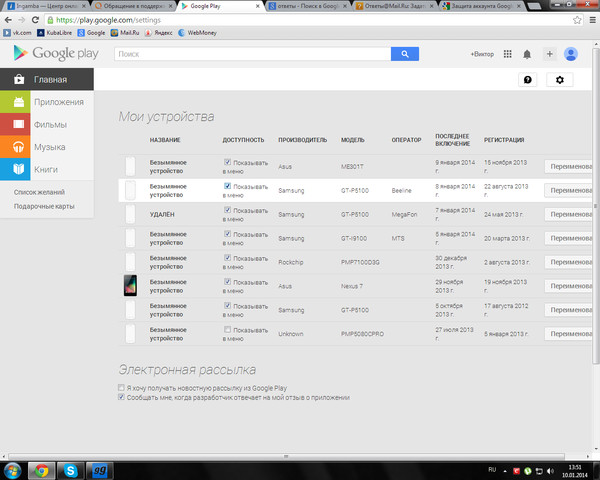Toggle show-in-menu checkbox for Rockchip PMP7100D3G
This screenshot has width=600, height=480.
coord(227,257)
